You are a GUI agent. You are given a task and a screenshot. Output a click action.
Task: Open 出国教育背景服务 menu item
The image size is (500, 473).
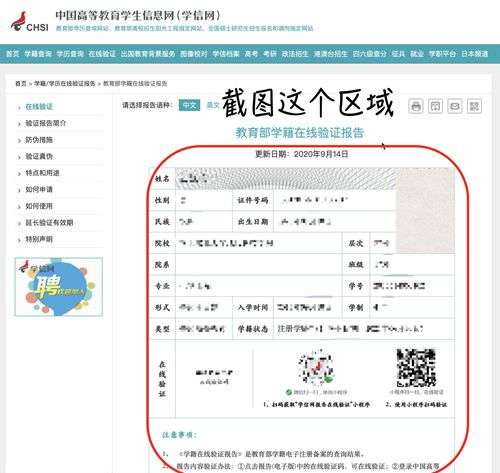(148, 54)
